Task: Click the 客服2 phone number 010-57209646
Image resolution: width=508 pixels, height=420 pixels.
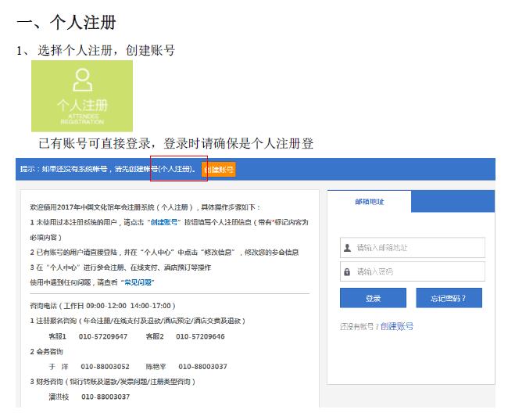Action: [x=200, y=336]
